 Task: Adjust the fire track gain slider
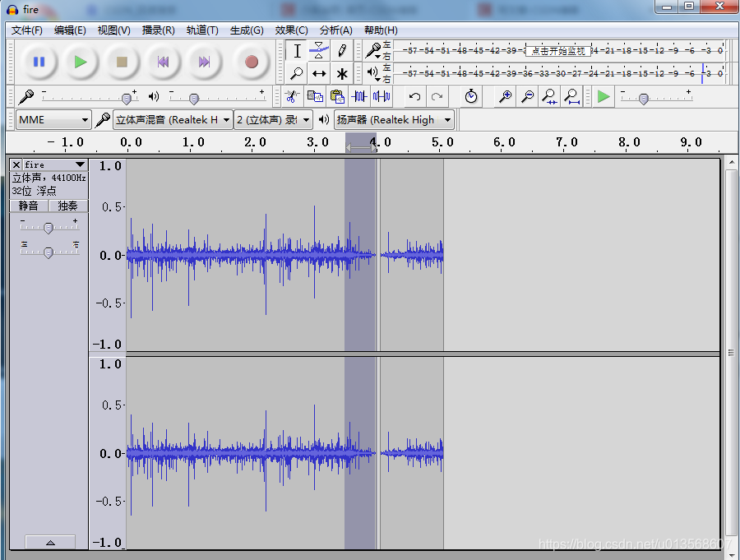pos(49,227)
